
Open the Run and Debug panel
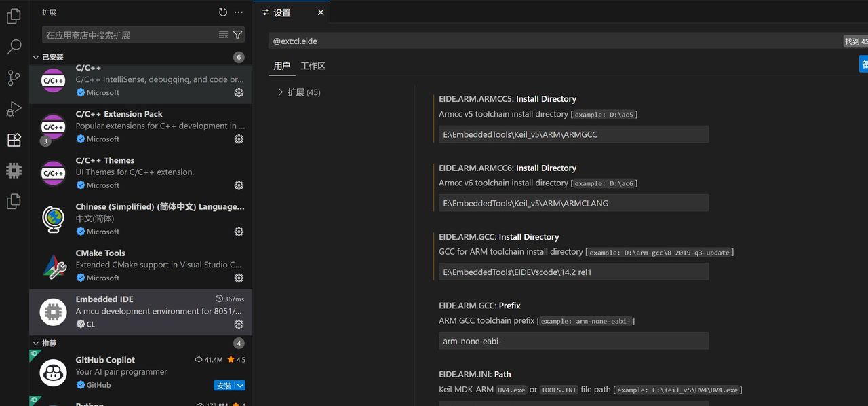[14, 109]
